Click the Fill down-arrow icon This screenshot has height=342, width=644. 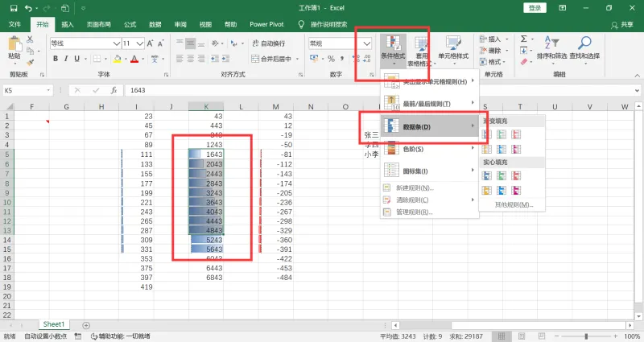[x=524, y=51]
